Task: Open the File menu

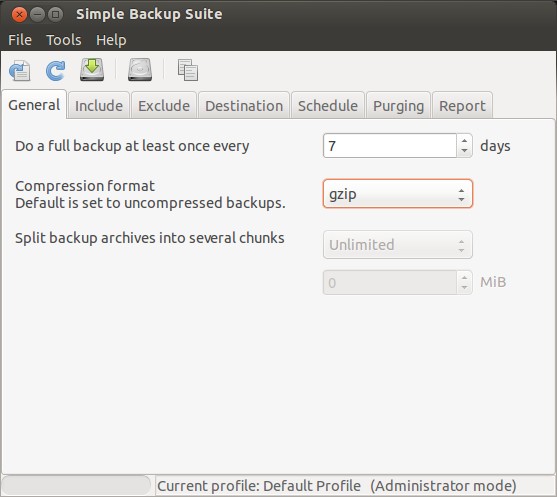Action: click(x=20, y=40)
